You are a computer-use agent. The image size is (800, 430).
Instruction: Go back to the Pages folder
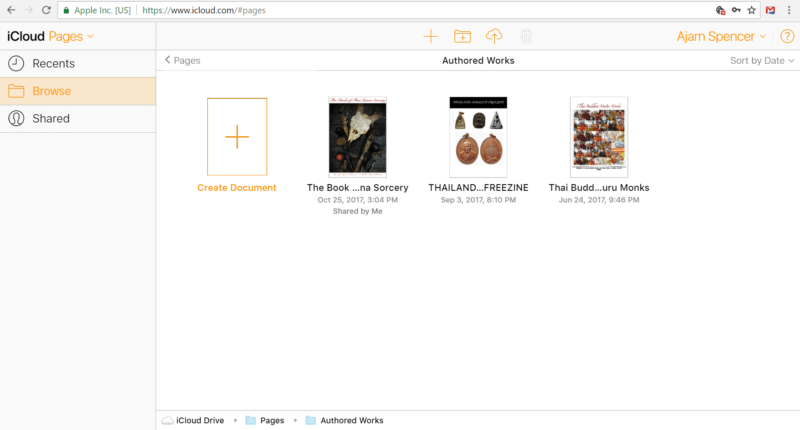coord(183,60)
